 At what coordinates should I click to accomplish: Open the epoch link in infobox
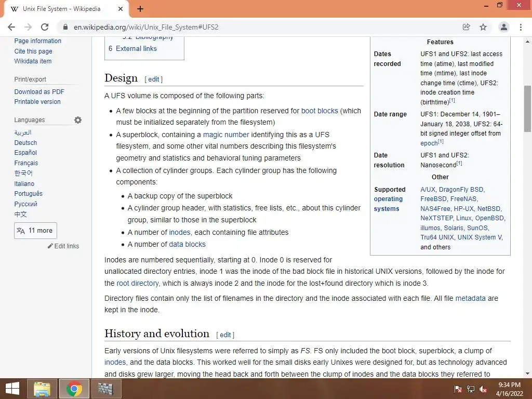[x=429, y=143]
